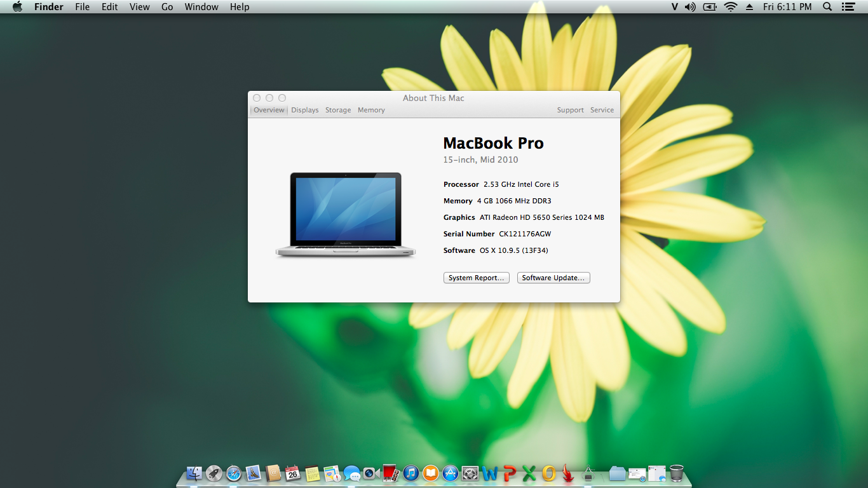
Task: Open Safari from the dock
Action: tap(234, 473)
